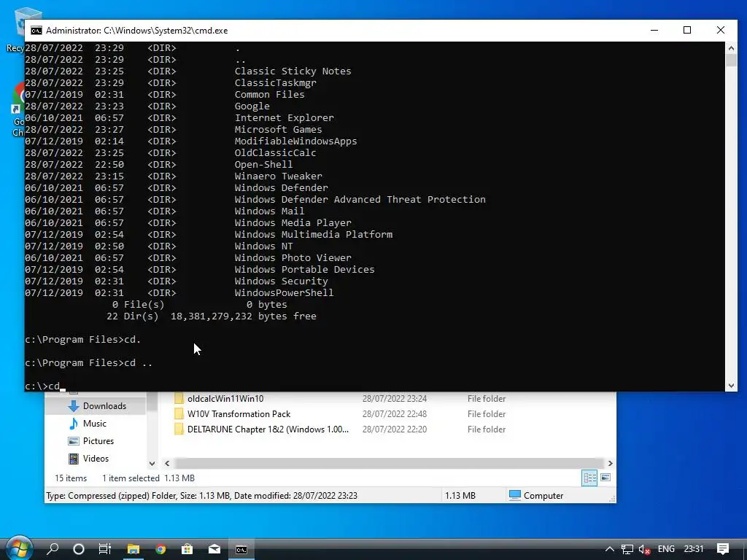Open Action Center notifications icon
This screenshot has height=560, width=747.
click(x=723, y=549)
